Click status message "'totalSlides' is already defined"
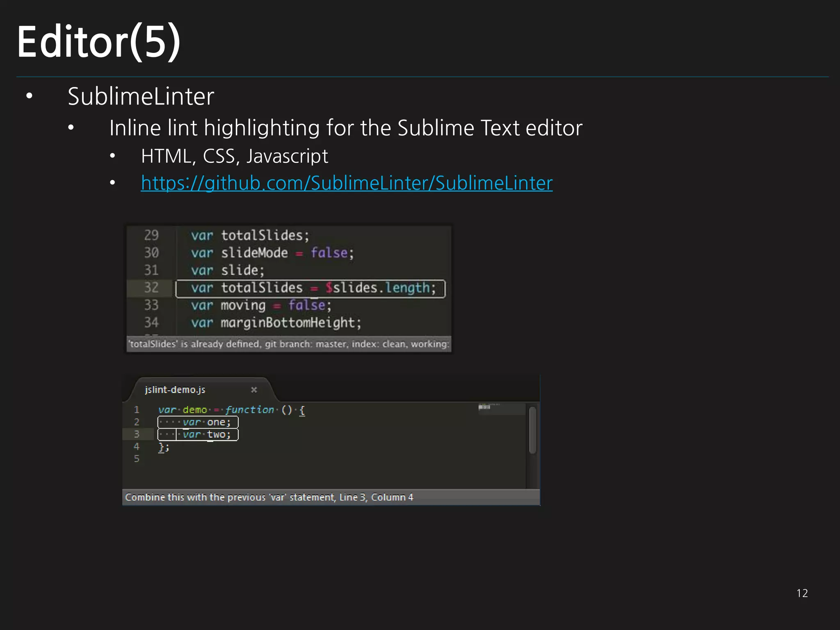Screen dimensions: 840x630 [194, 344]
